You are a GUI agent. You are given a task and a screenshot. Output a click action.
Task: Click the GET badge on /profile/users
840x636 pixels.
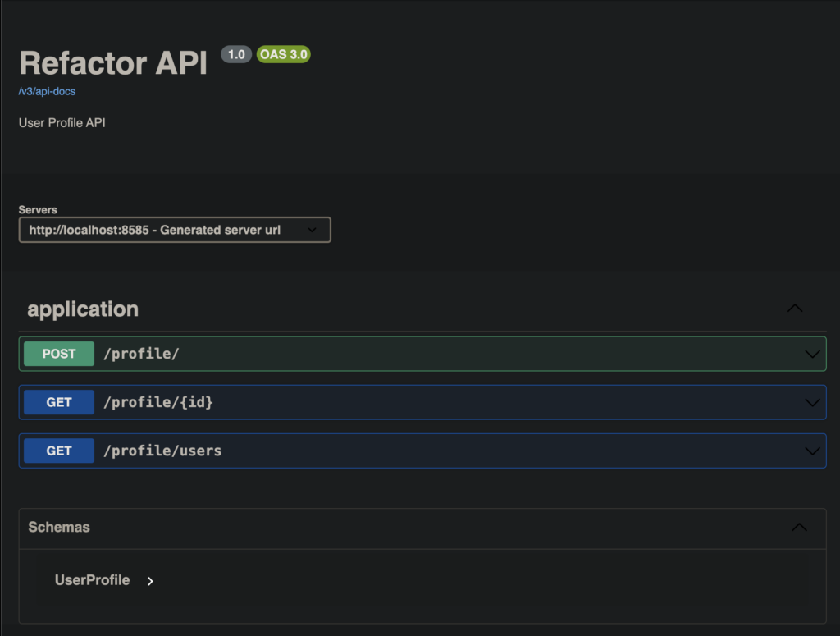tap(58, 451)
